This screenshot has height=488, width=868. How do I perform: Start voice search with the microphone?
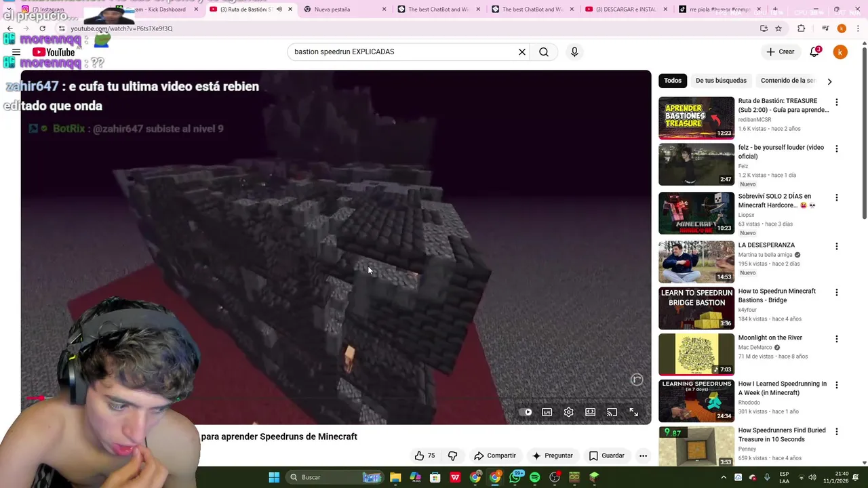[x=574, y=52]
